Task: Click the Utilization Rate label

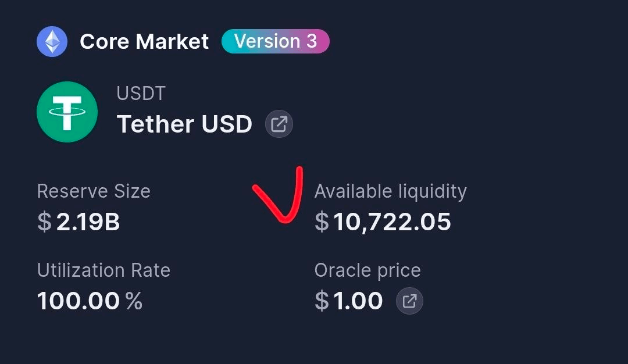Action: (x=104, y=270)
